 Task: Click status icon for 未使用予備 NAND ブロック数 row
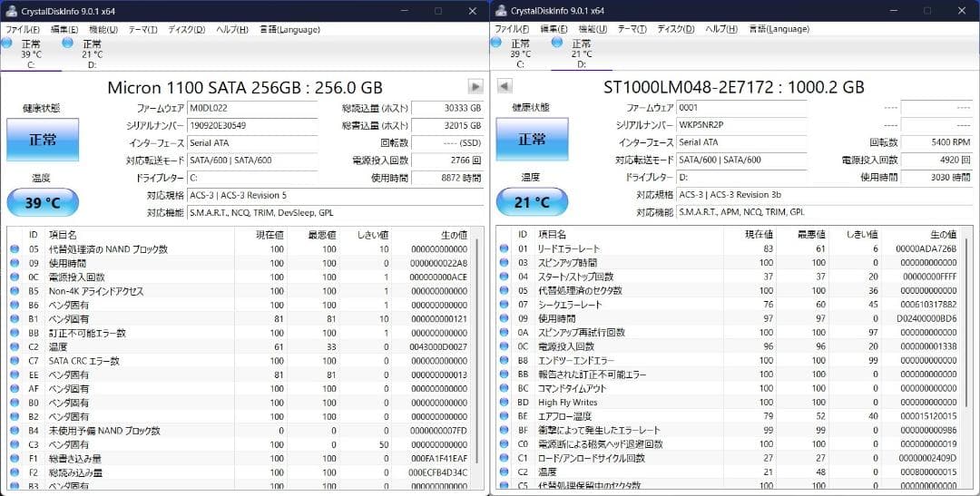pos(15,431)
